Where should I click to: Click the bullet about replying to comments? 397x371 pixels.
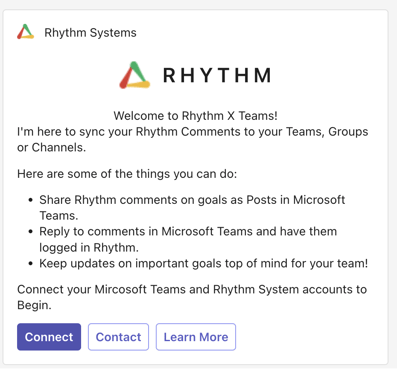(188, 239)
